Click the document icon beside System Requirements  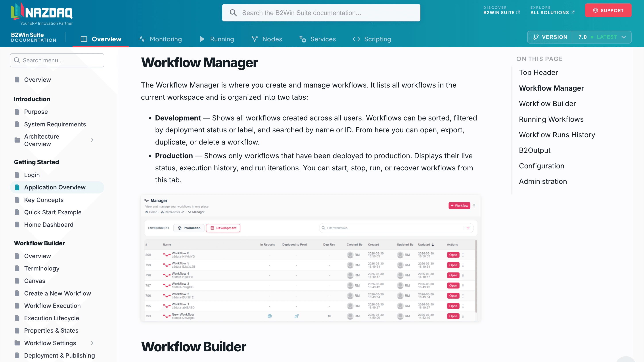17,124
